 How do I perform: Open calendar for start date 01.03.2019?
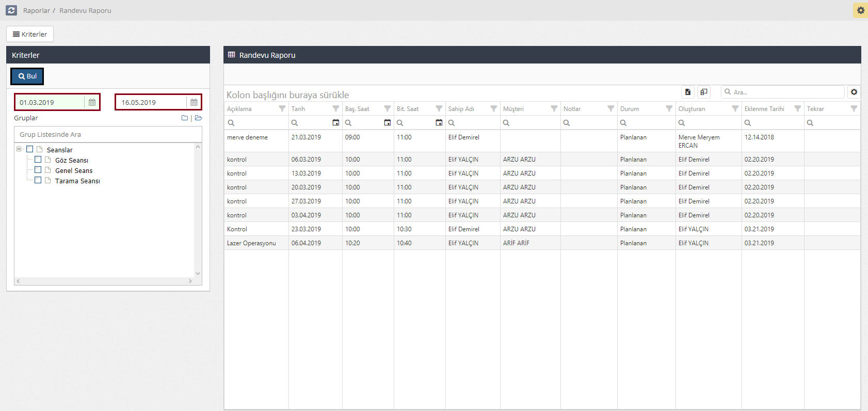coord(92,102)
